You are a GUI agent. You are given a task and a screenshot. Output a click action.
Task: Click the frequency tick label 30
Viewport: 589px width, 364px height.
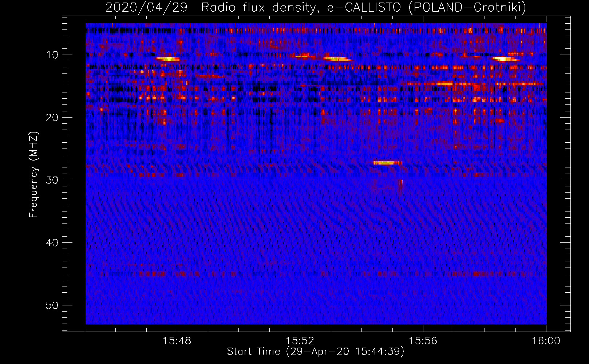click(x=52, y=180)
